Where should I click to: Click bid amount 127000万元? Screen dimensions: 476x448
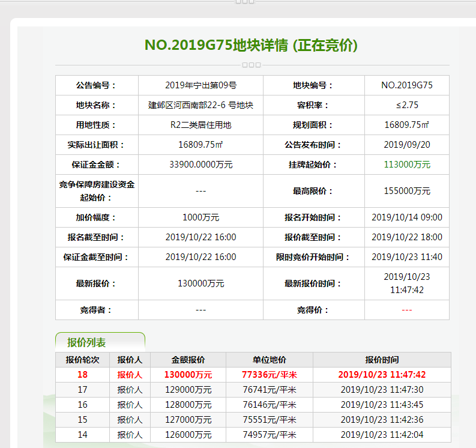pos(188,420)
